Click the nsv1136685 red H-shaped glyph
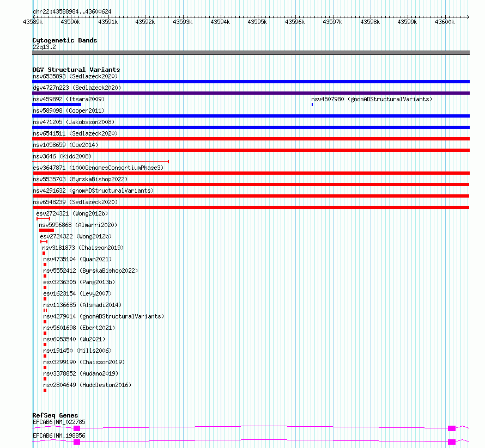The height and width of the screenshot is (448, 485). (45, 310)
